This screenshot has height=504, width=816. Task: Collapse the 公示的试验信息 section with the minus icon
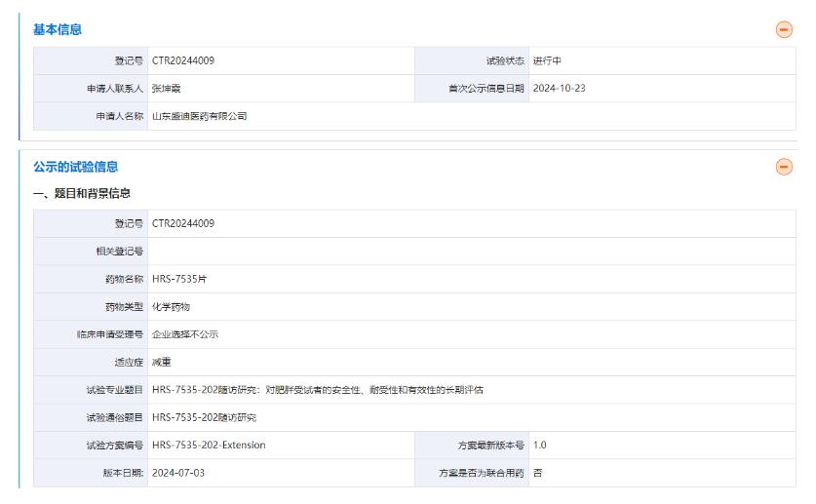pos(784,167)
